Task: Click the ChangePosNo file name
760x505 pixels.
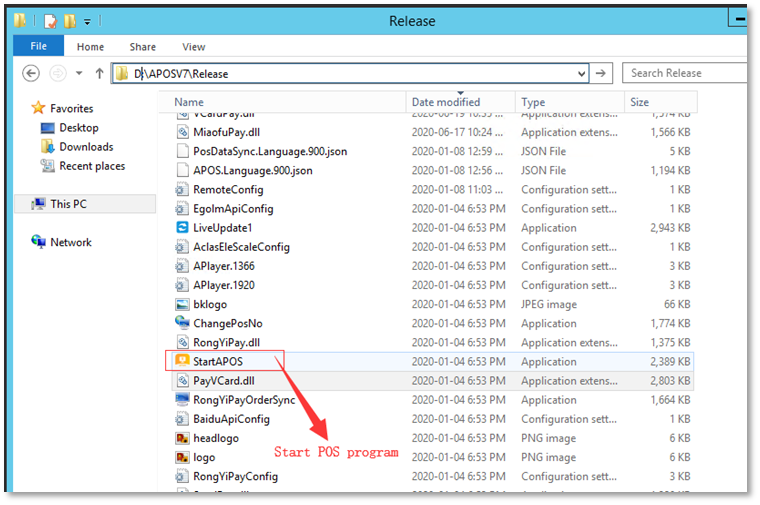Action: (x=227, y=324)
